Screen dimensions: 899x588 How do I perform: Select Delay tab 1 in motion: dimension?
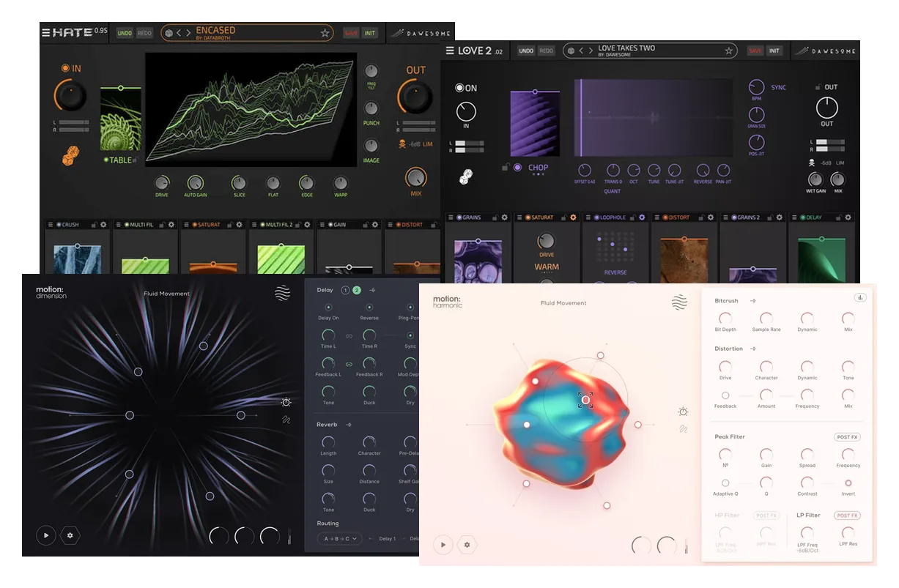coord(345,291)
